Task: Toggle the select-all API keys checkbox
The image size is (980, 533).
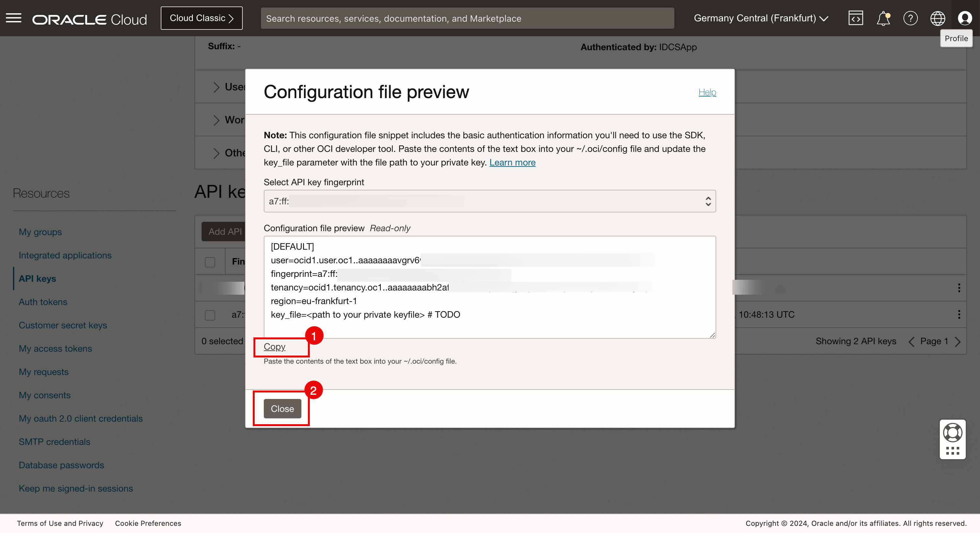Action: point(210,262)
